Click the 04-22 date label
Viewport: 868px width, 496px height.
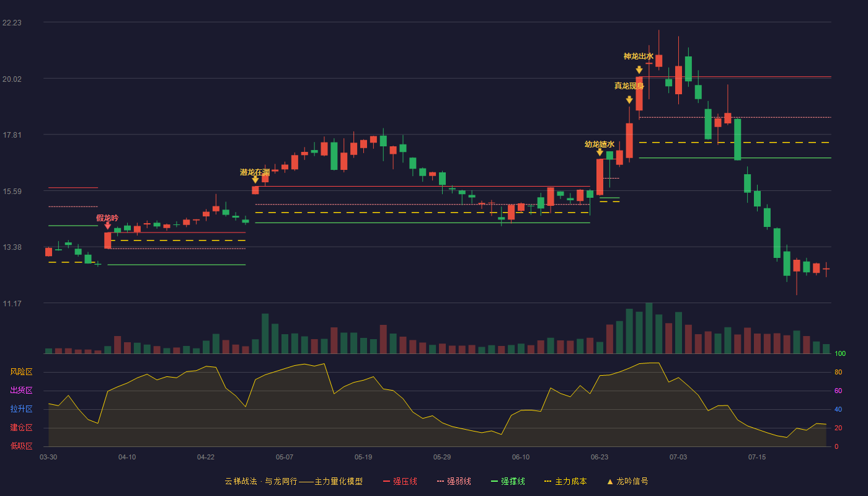[x=206, y=457]
